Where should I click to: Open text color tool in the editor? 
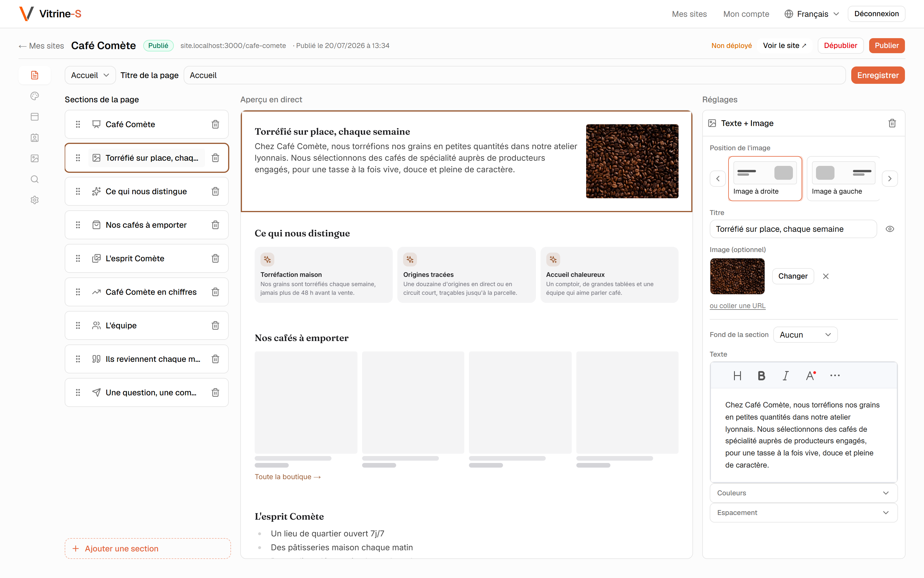coord(810,376)
